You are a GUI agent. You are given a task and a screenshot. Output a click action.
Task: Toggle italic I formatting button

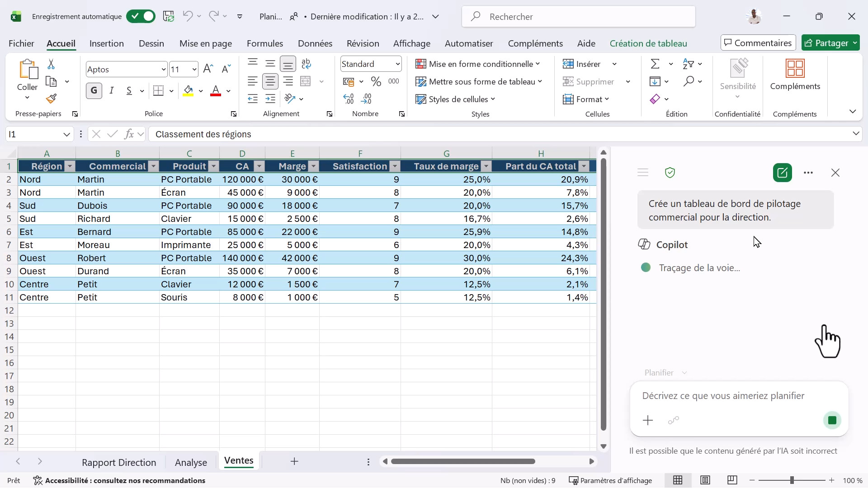point(112,91)
